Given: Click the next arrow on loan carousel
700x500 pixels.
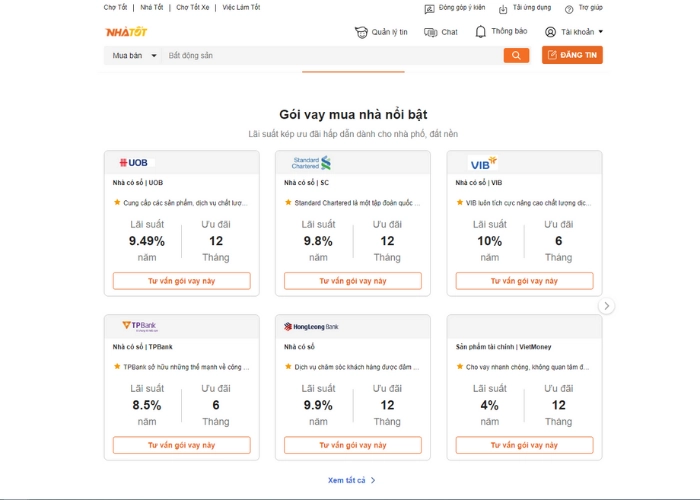Looking at the screenshot, I should (606, 306).
